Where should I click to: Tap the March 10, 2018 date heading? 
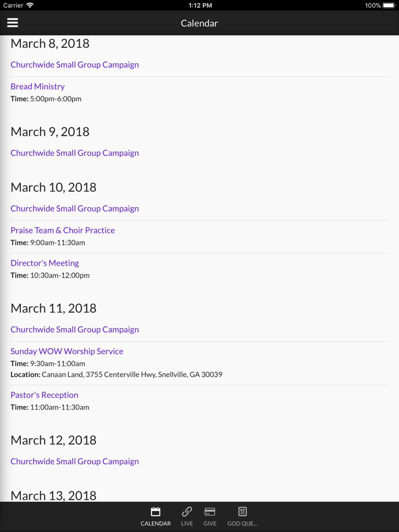pos(53,187)
